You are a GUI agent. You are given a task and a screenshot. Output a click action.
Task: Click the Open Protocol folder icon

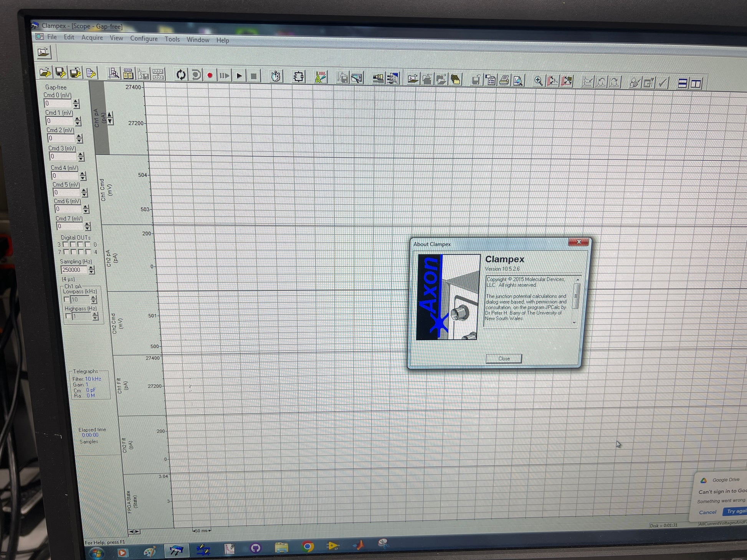[x=45, y=72]
